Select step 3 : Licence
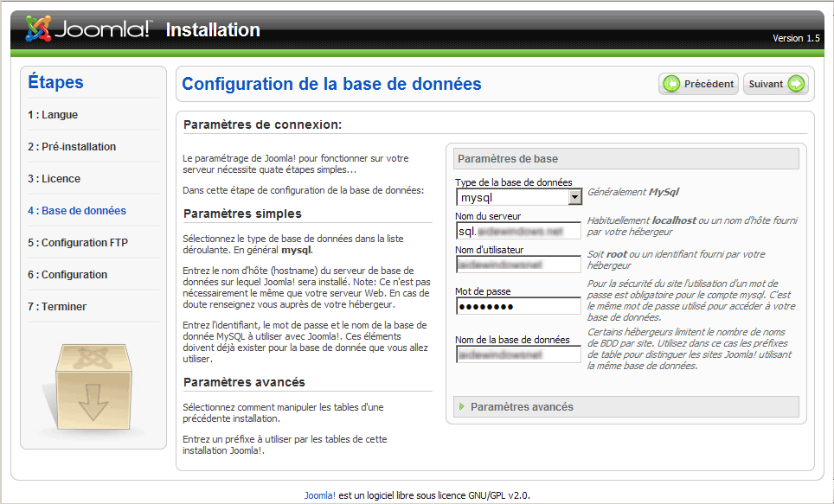Image resolution: width=834 pixels, height=504 pixels. [x=54, y=179]
